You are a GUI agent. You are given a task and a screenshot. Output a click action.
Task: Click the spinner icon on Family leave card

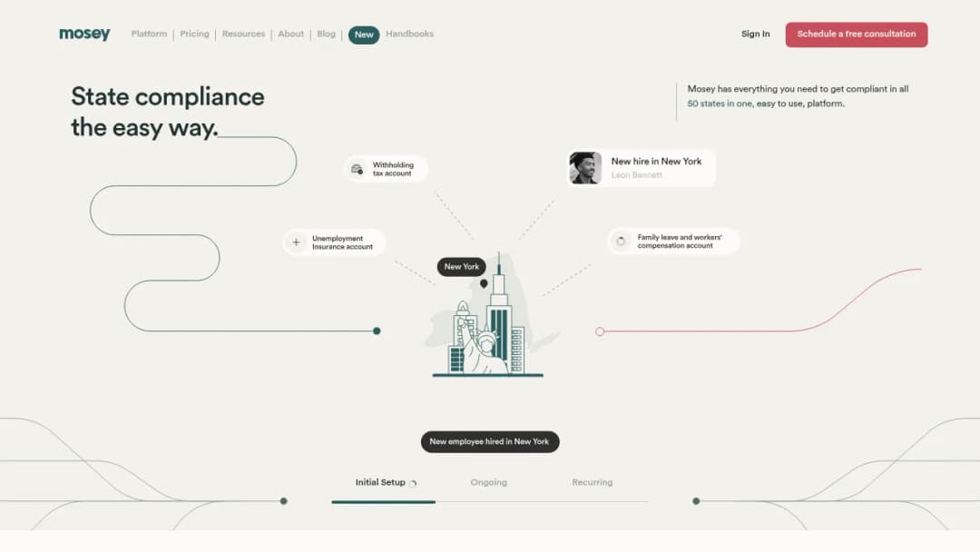click(621, 241)
